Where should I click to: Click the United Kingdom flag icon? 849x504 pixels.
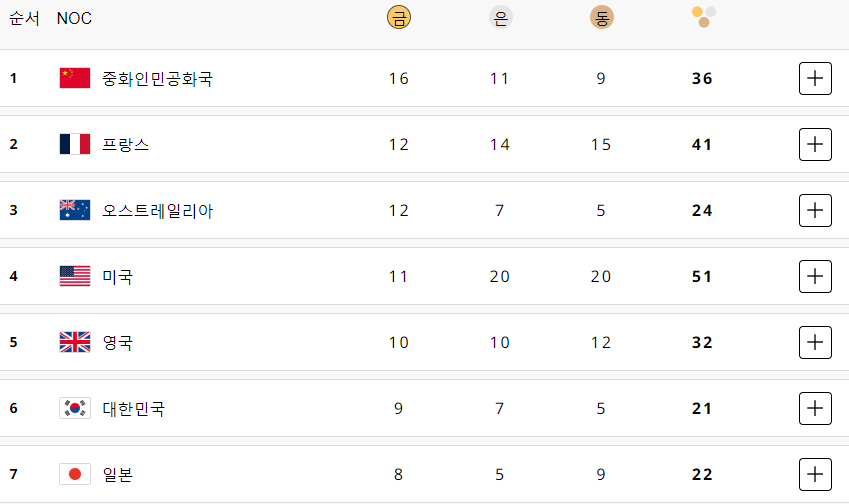coord(75,342)
